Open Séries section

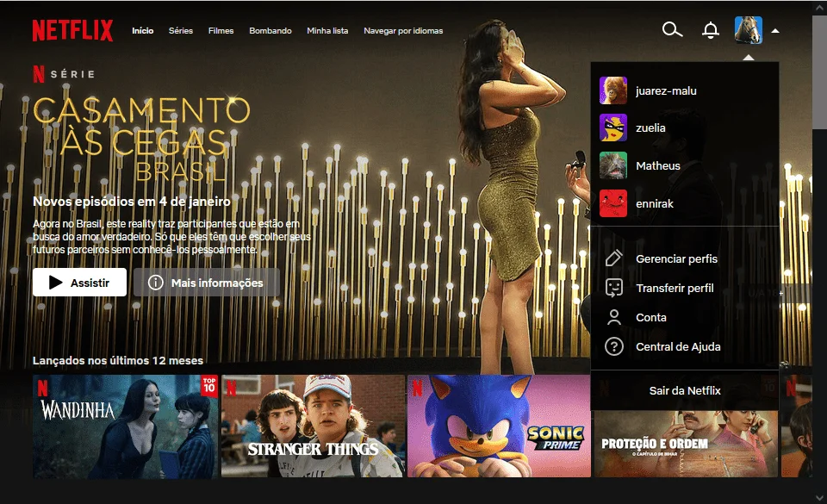[180, 30]
